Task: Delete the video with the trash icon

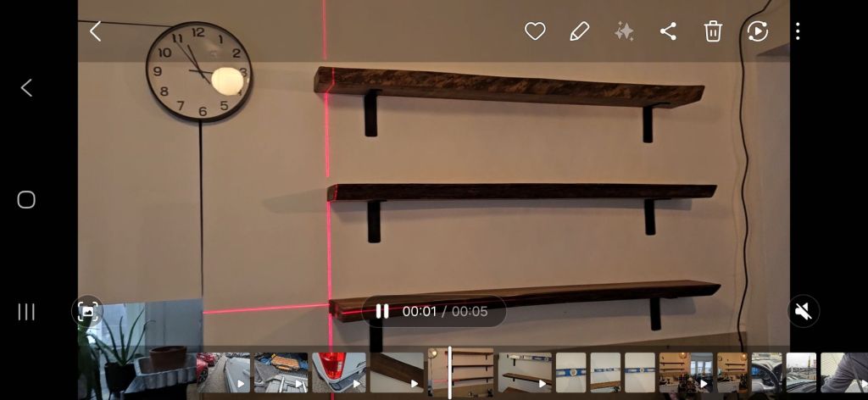Action: click(x=713, y=31)
